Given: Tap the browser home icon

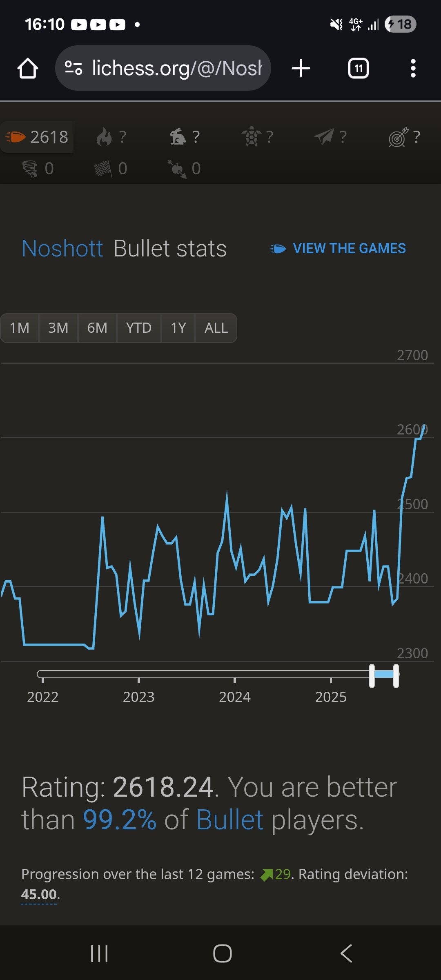Looking at the screenshot, I should 28,68.
